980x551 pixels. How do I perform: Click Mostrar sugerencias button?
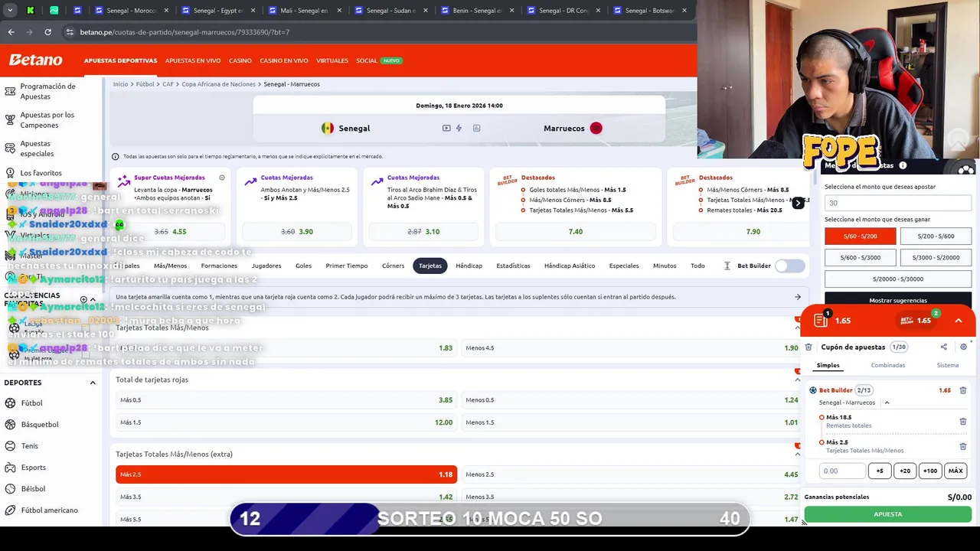click(898, 300)
